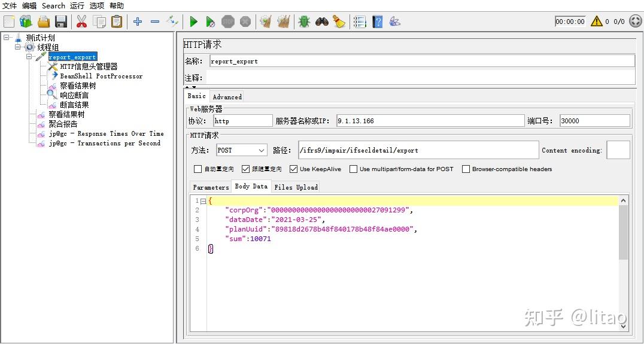The height and width of the screenshot is (344, 644).
Task: Switch to the Parameters tab
Action: [211, 187]
